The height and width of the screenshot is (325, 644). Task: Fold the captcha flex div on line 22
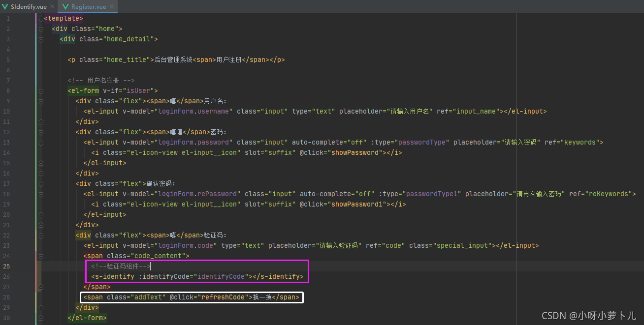coord(41,236)
